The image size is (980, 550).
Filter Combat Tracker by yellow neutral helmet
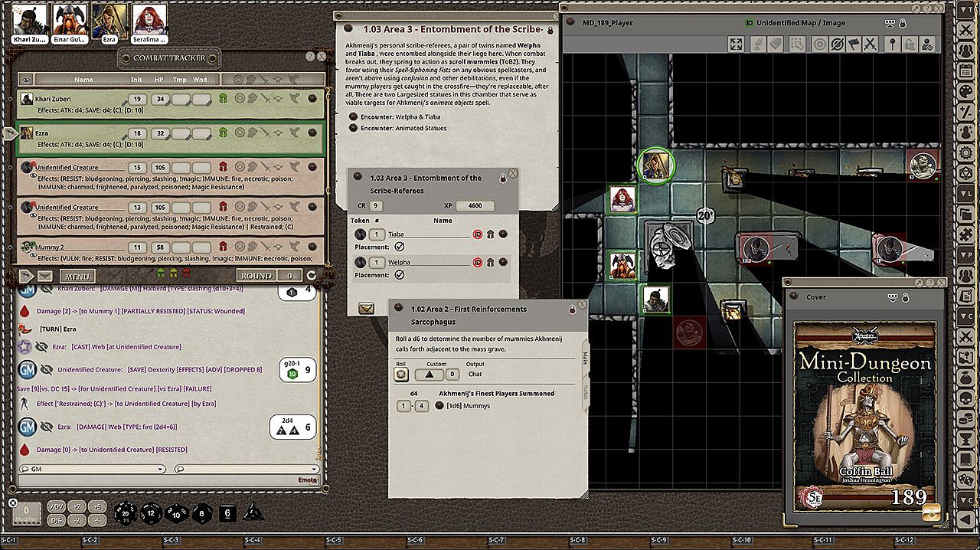coord(173,274)
